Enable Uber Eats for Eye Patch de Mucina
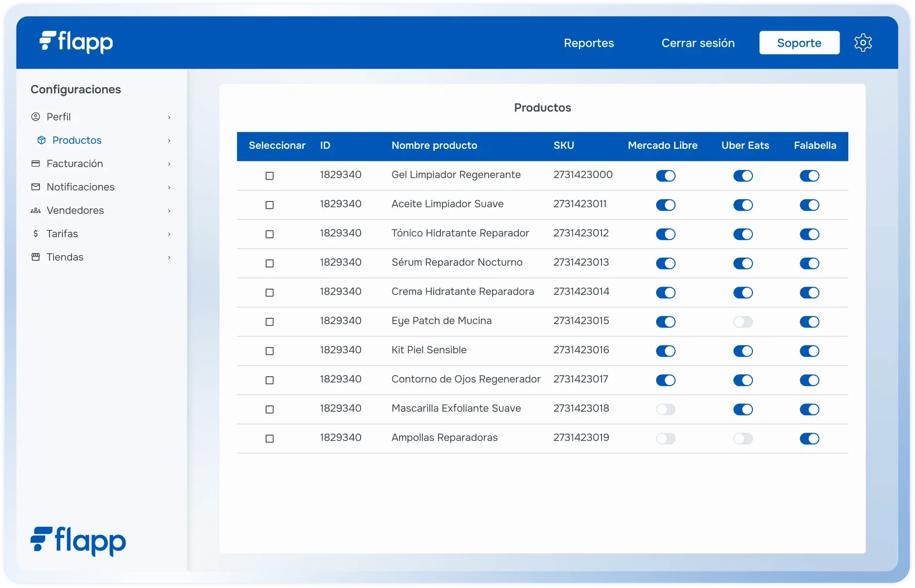The height and width of the screenshot is (588, 915). click(743, 322)
